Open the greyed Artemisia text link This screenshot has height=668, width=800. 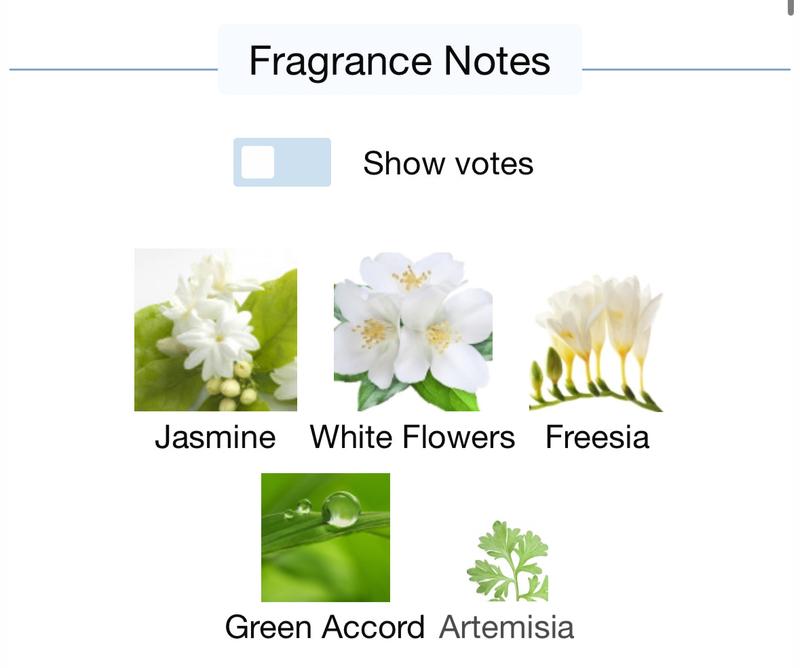point(506,627)
